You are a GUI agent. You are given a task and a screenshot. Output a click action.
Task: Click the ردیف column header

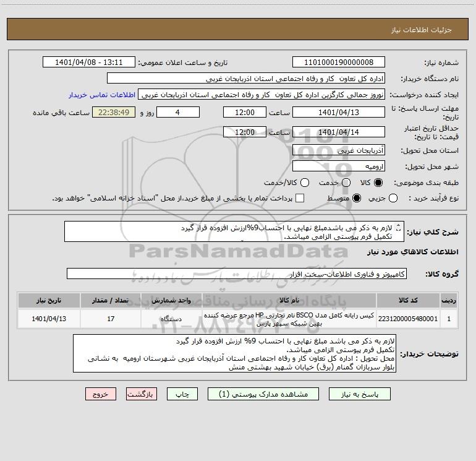449,300
